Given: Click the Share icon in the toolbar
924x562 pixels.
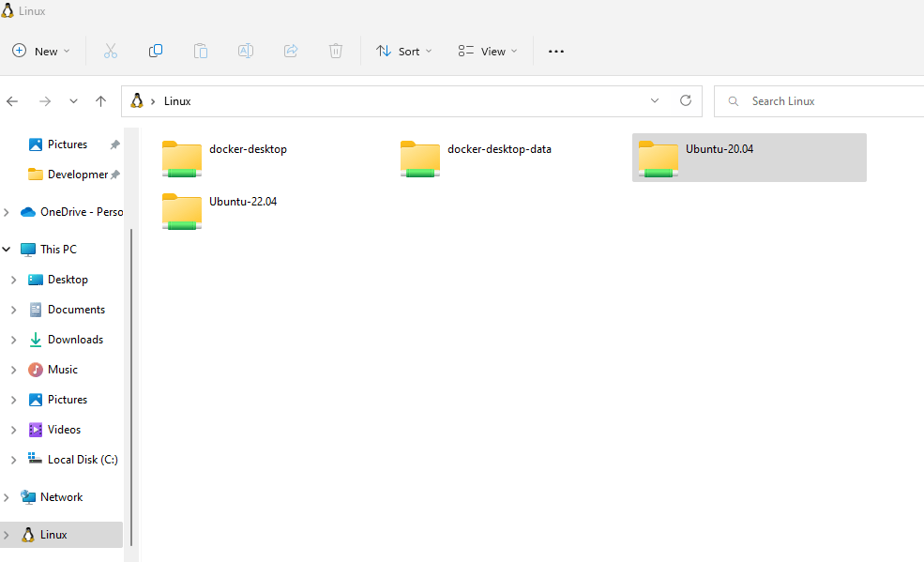Looking at the screenshot, I should [291, 51].
